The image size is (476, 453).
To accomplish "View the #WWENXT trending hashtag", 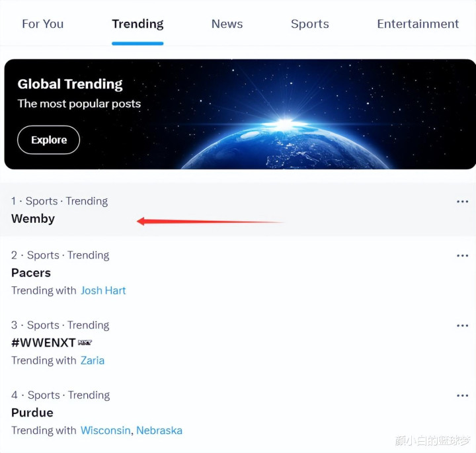I will point(44,343).
